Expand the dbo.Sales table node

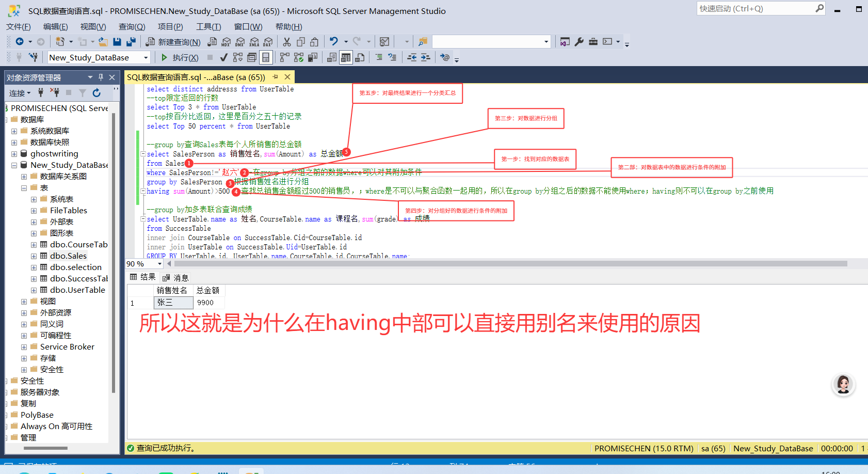click(34, 256)
